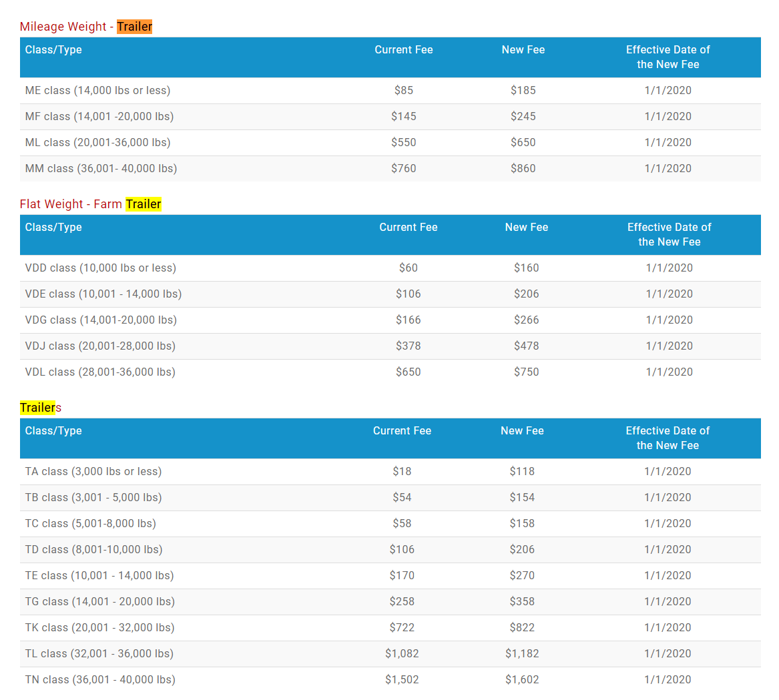Select the TN class (36,001 - 40,000 lbs) label
Image resolution: width=779 pixels, height=700 pixels.
100,680
